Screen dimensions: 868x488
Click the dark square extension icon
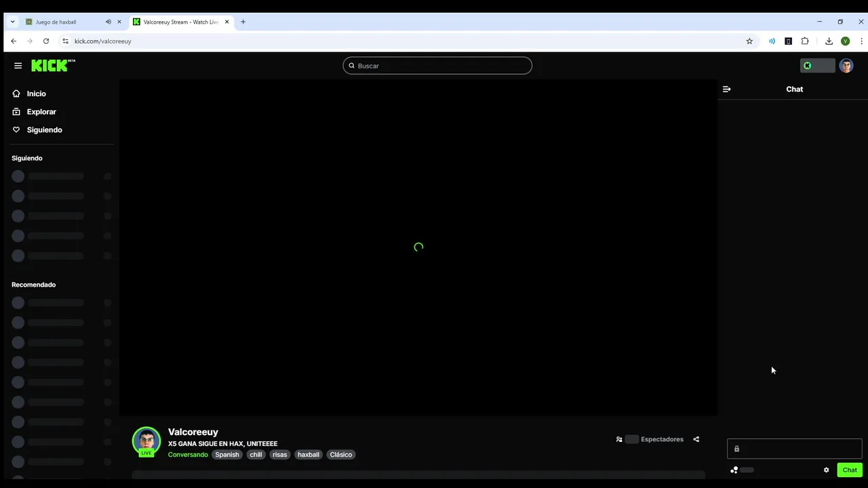[788, 41]
